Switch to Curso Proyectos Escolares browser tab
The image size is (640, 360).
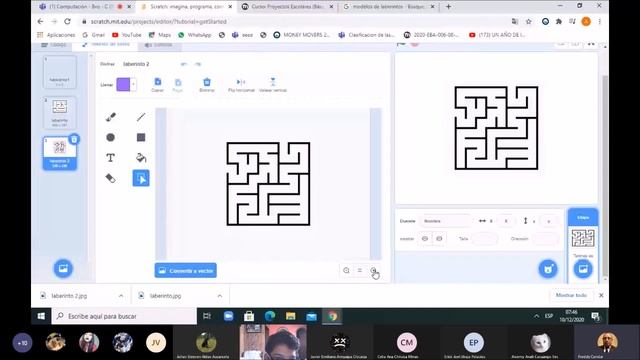288,7
